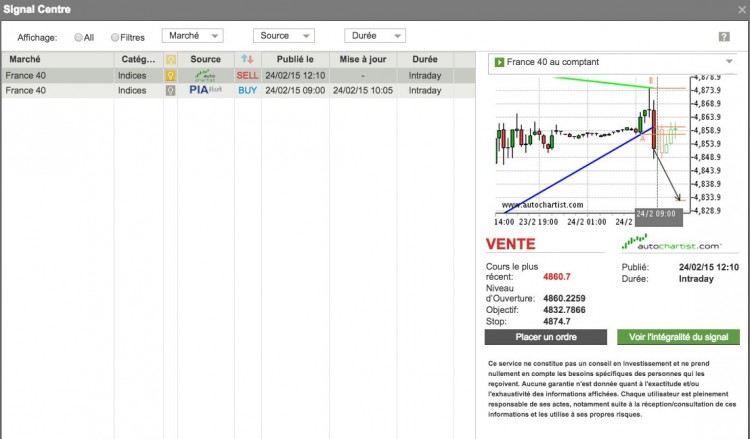The width and height of the screenshot is (750, 439).
Task: Click the PIA First source logo
Action: pyautogui.click(x=205, y=90)
